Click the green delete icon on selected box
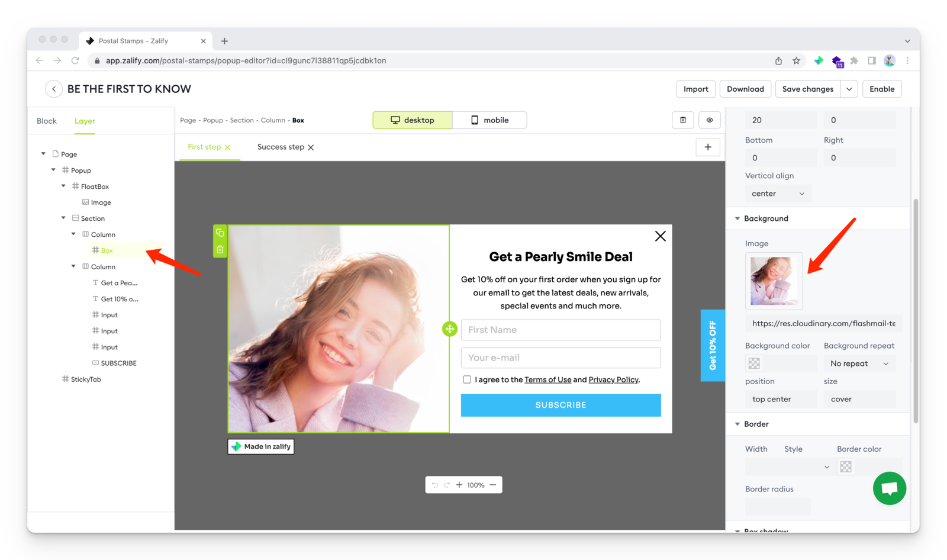 click(220, 249)
